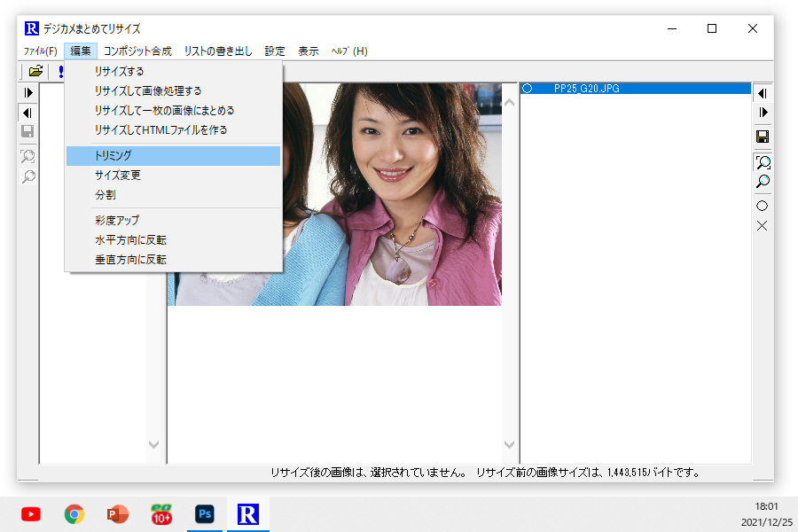Open Photoshop from the taskbar
This screenshot has height=532, width=798.
pos(205,514)
